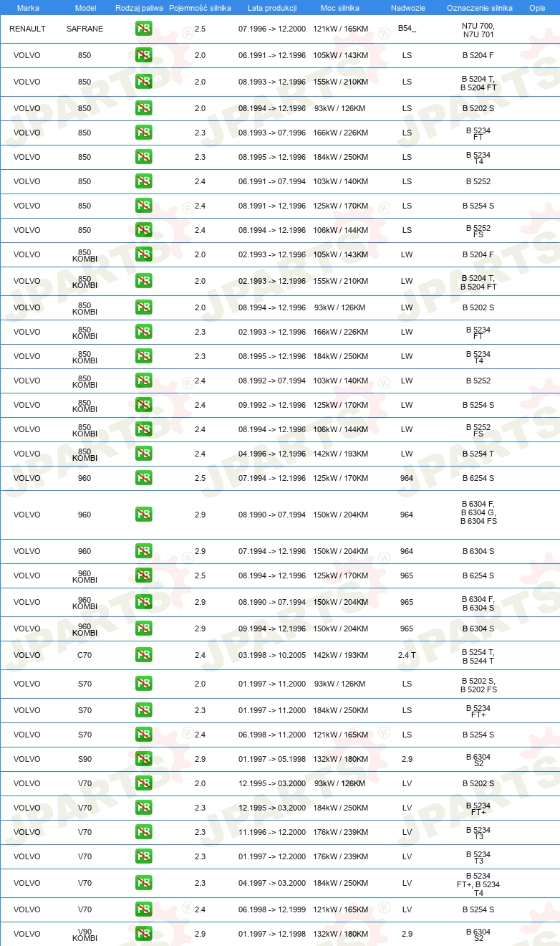The width and height of the screenshot is (560, 946).
Task: Click fuel icon in V70 01.1997 row
Action: [143, 856]
